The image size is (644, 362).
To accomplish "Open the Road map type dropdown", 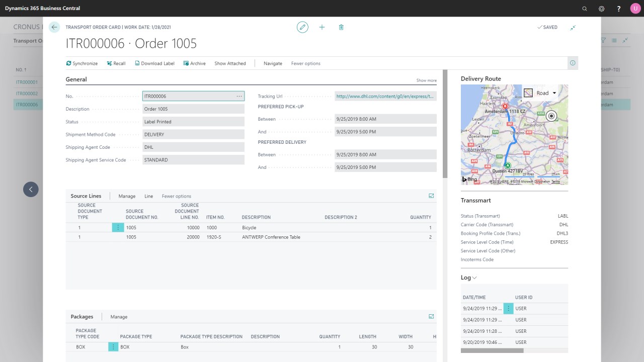I will point(540,93).
